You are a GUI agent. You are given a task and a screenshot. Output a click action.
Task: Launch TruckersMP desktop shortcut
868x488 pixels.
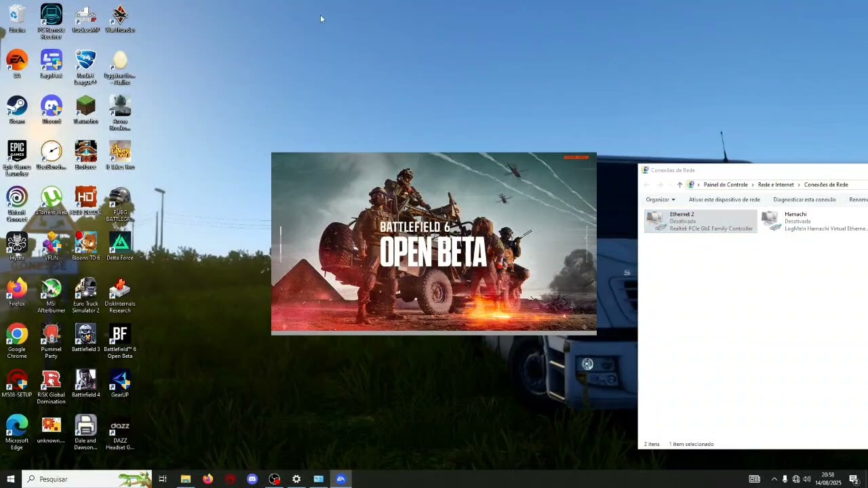pos(85,19)
